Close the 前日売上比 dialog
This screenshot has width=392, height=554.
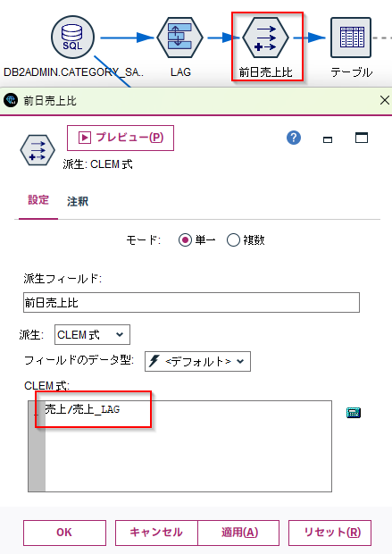click(x=385, y=100)
